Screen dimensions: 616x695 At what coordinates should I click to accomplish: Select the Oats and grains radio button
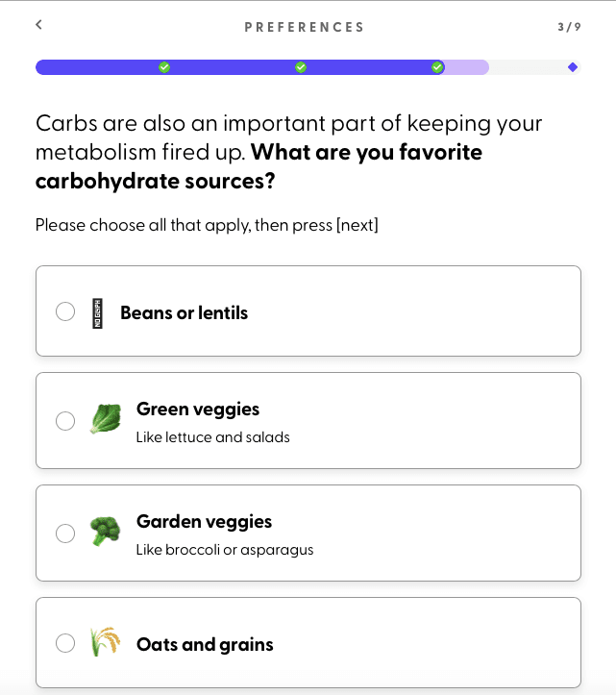click(65, 643)
